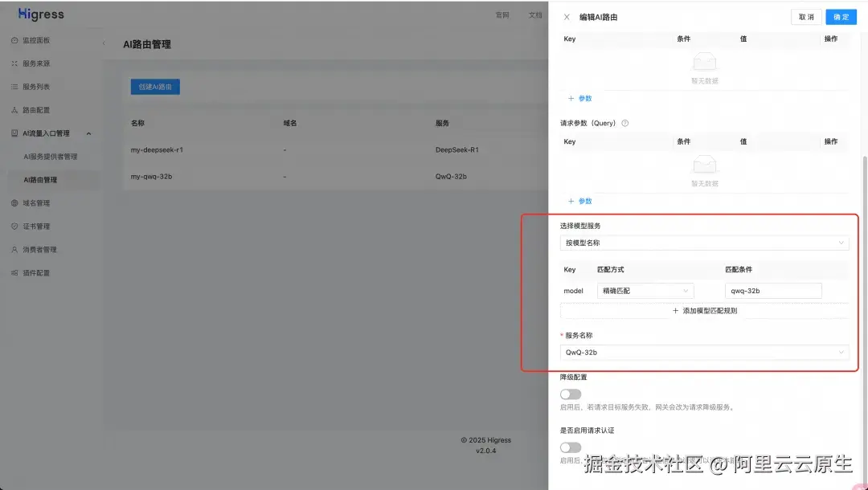
Task: Open 监控面板 in the sidebar
Action: (x=36, y=40)
